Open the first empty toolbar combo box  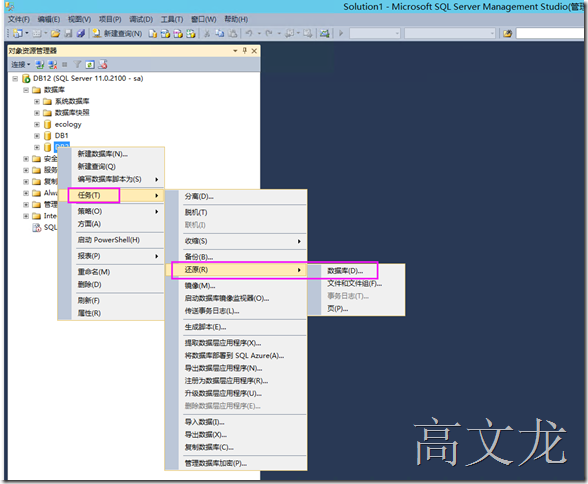pos(375,33)
